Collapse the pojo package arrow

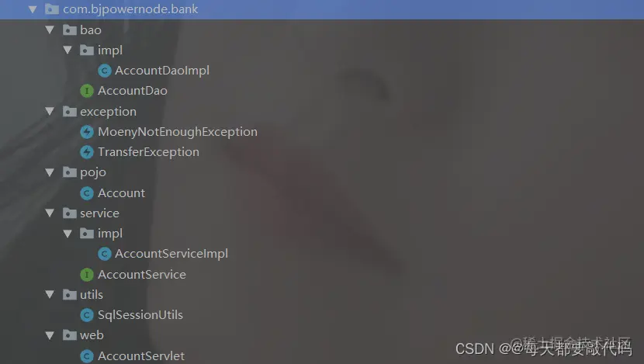50,172
